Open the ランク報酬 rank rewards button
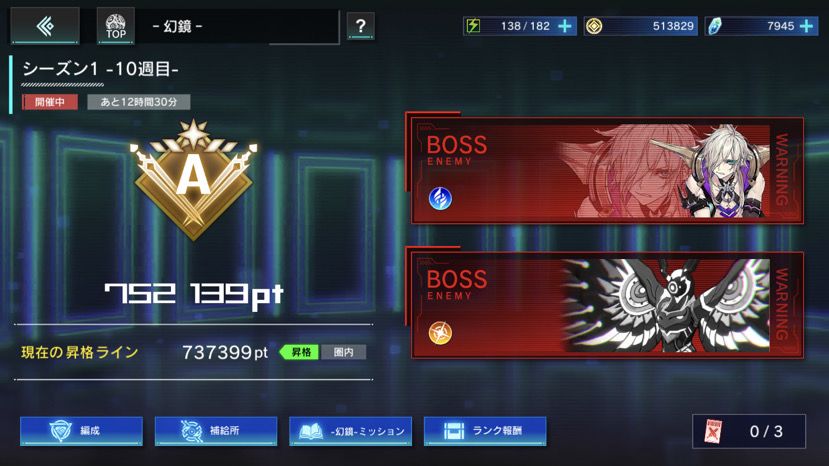The height and width of the screenshot is (466, 829). 485,431
